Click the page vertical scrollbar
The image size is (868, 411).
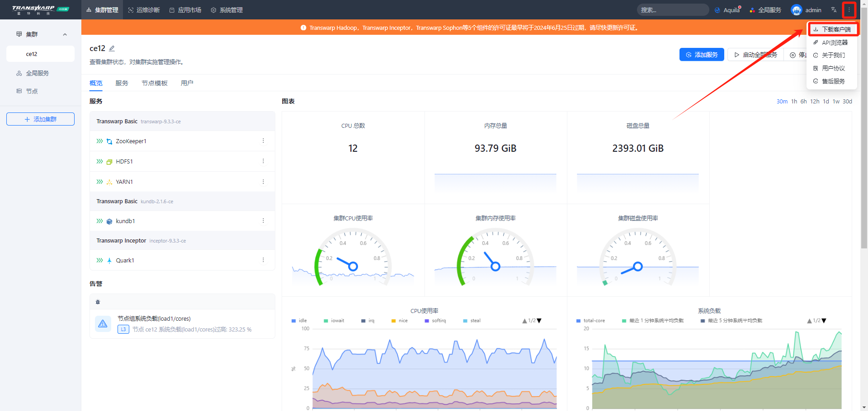click(x=864, y=127)
